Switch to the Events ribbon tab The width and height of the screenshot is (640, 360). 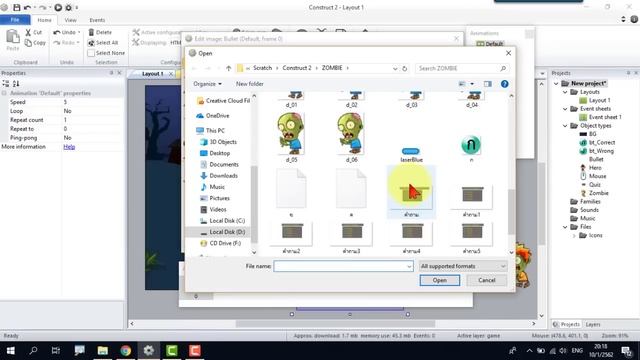97,20
